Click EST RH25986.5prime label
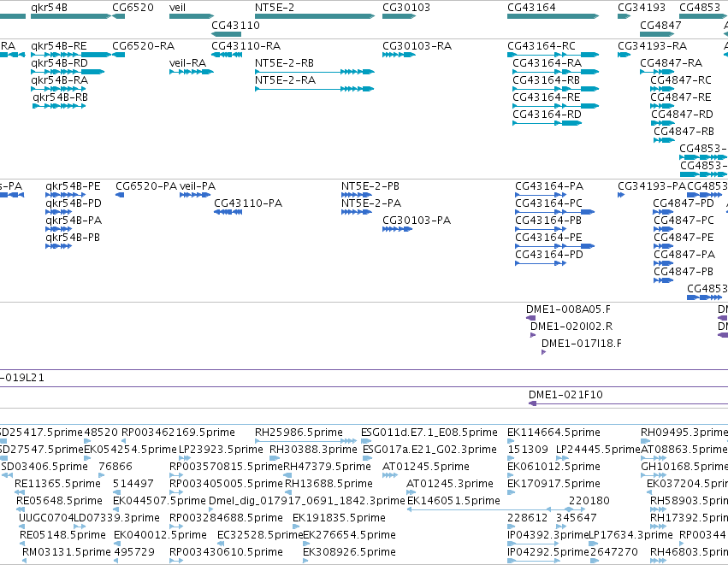This screenshot has width=728, height=565. 299,433
